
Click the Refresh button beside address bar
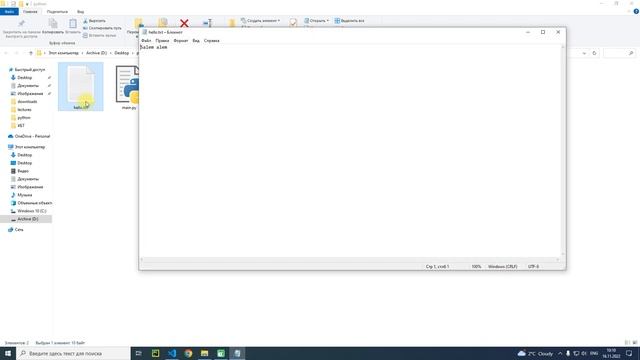pyautogui.click(x=594, y=53)
